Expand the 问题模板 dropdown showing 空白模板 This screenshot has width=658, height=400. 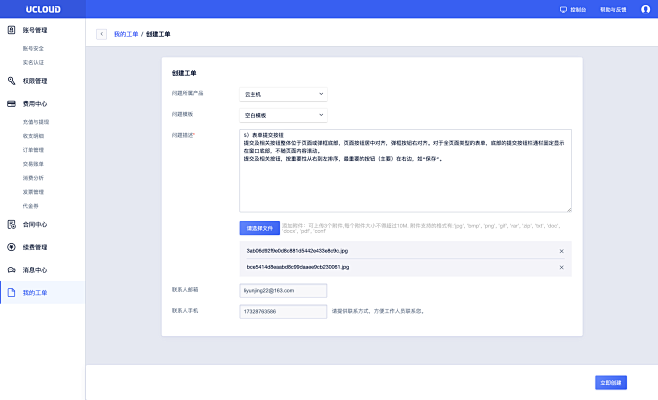click(284, 115)
